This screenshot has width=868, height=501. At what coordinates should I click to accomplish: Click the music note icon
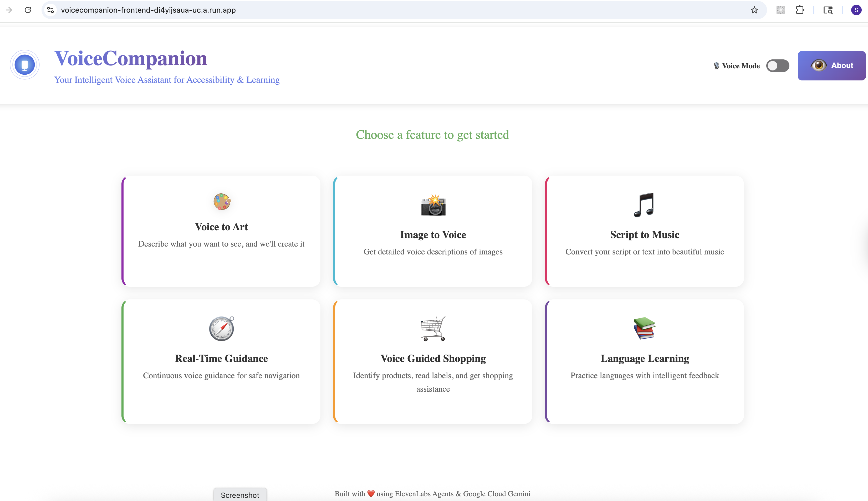[644, 205]
